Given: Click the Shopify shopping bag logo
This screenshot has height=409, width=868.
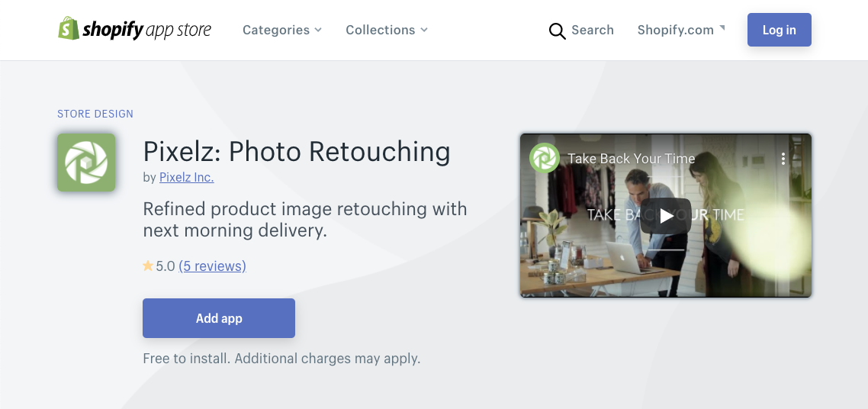Looking at the screenshot, I should (x=69, y=29).
